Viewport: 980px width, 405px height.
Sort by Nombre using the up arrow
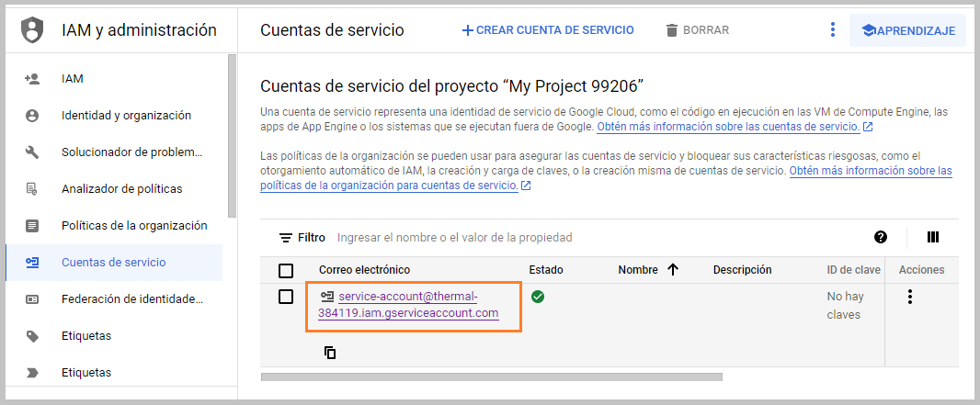pos(673,270)
